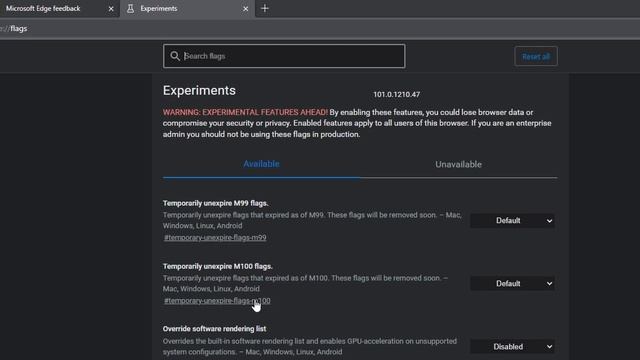Click the address bar showing flags URL
This screenshot has width=640, height=360.
click(x=320, y=29)
